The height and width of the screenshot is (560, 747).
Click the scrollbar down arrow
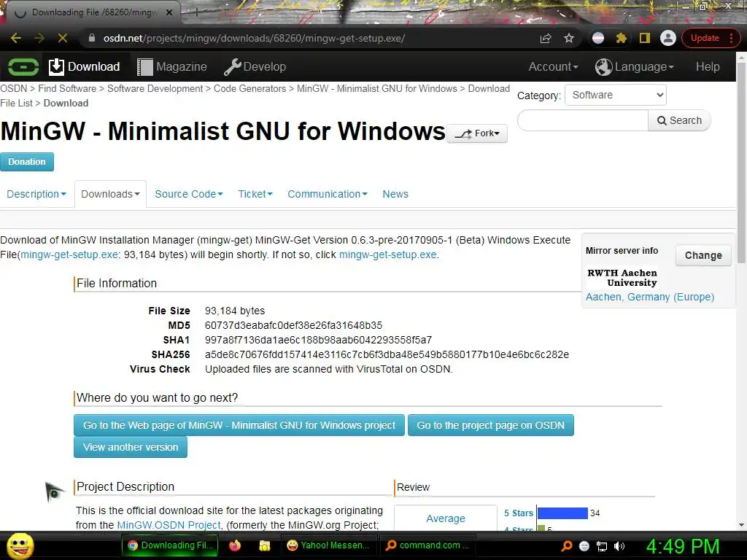pos(741,525)
